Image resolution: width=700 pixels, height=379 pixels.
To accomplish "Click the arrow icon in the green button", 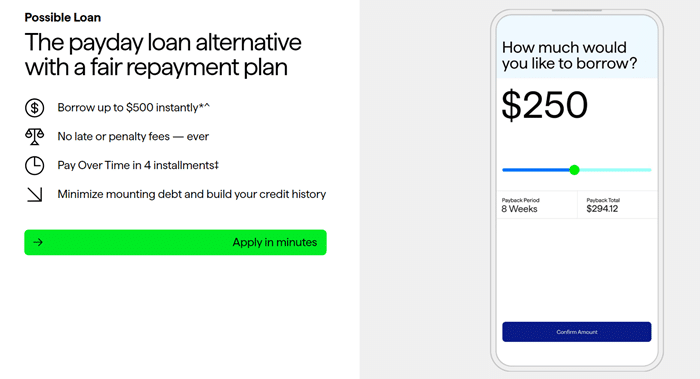I will pyautogui.click(x=38, y=242).
